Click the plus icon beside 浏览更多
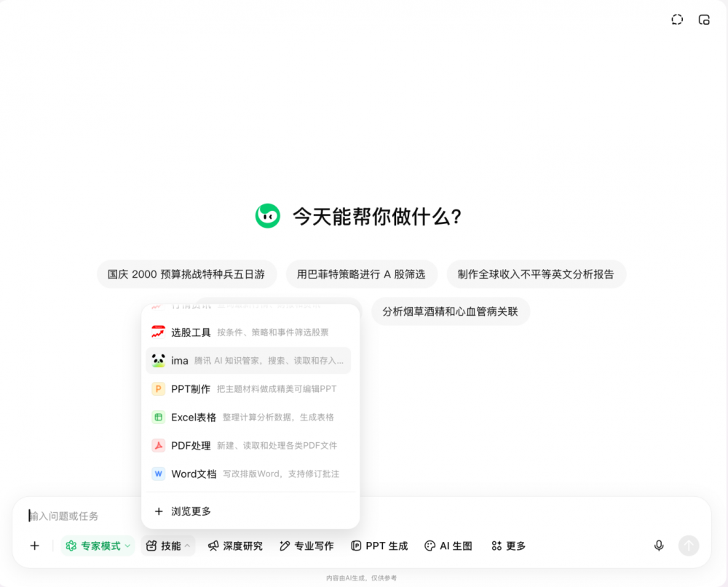Viewport: 728px width, 587px height. pos(159,511)
